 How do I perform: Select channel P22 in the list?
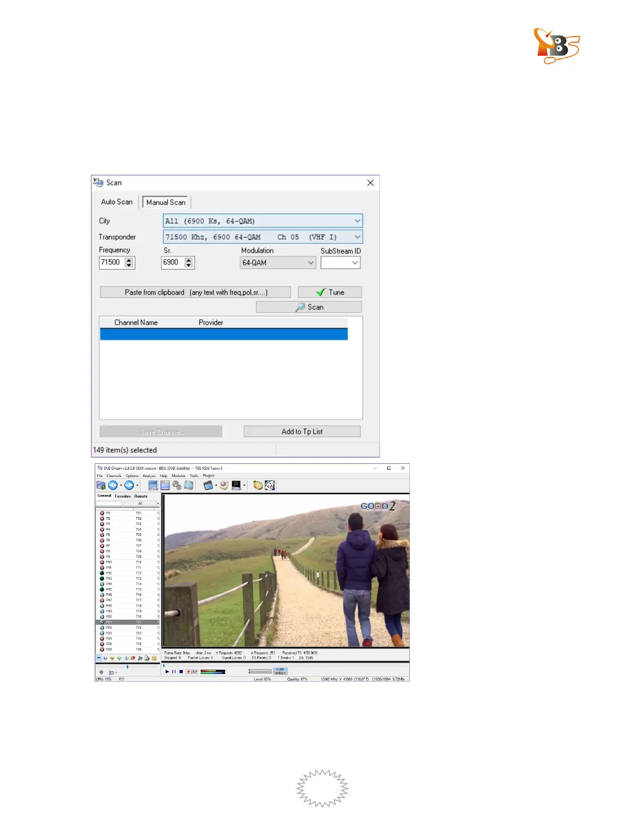(127, 628)
